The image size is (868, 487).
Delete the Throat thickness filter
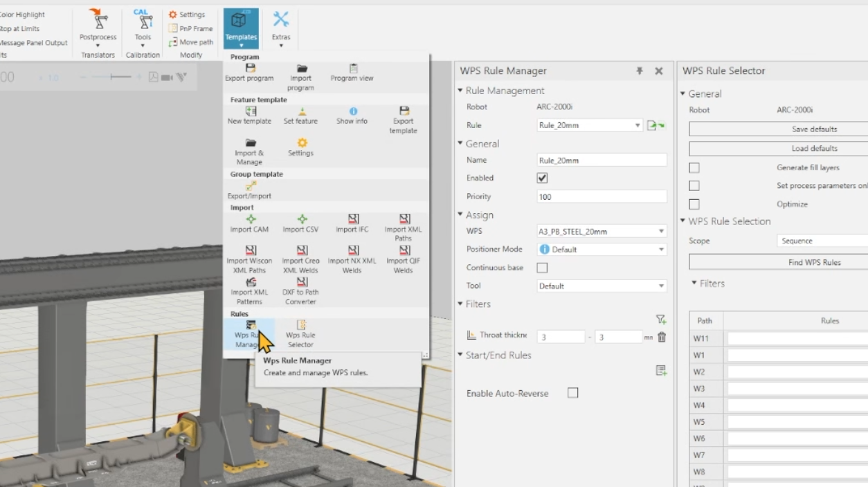click(x=662, y=337)
